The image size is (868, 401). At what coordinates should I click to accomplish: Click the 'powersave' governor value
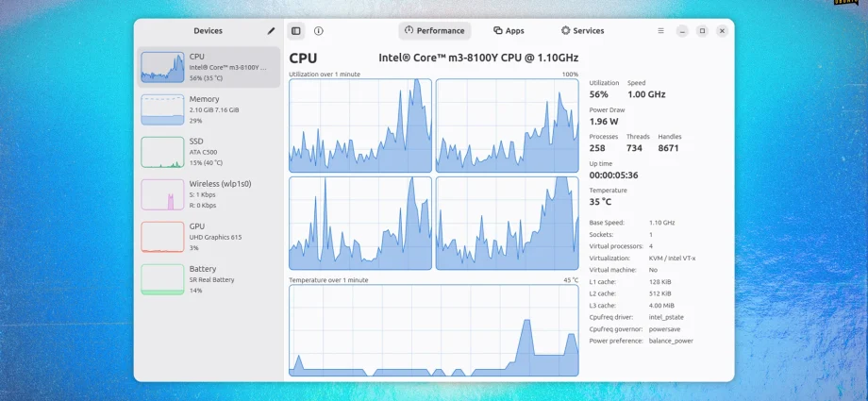pyautogui.click(x=664, y=329)
